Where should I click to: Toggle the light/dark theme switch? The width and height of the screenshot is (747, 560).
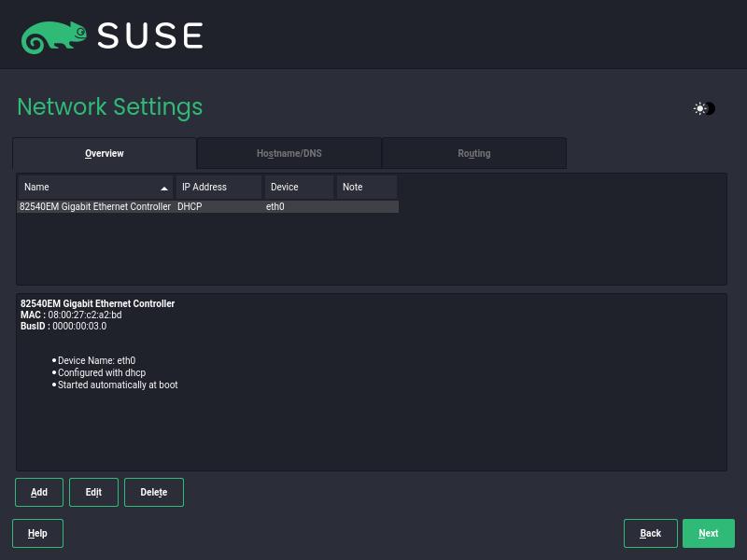704,108
